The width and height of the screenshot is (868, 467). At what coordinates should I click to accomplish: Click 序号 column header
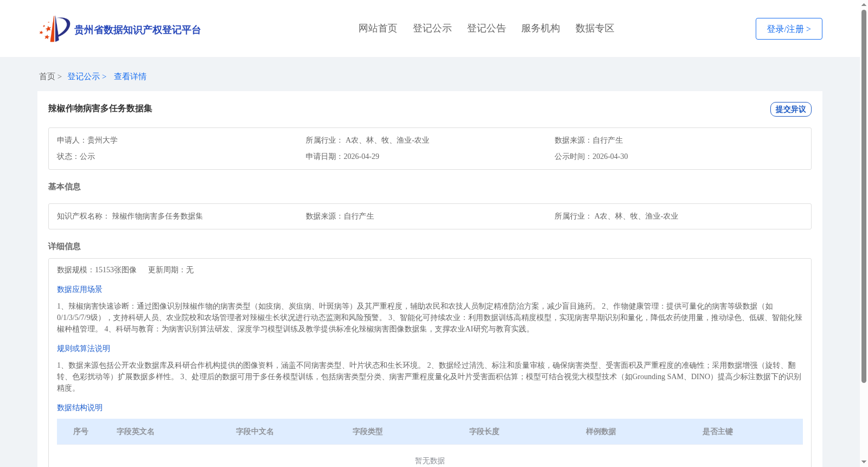[81, 431]
